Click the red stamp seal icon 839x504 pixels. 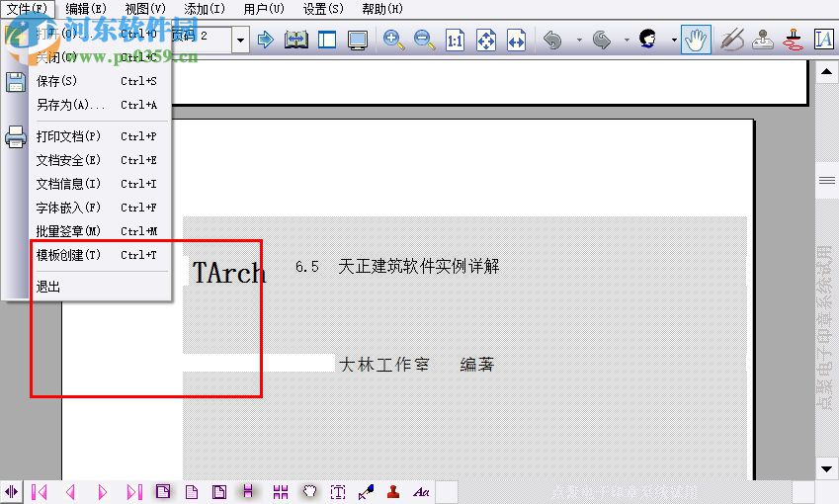pos(793,40)
